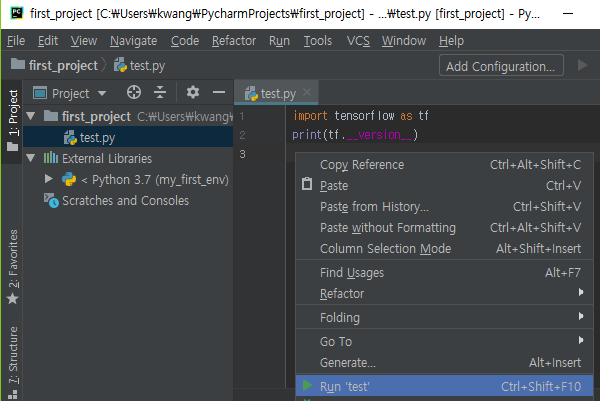Open the Navigate menu

pyautogui.click(x=134, y=41)
